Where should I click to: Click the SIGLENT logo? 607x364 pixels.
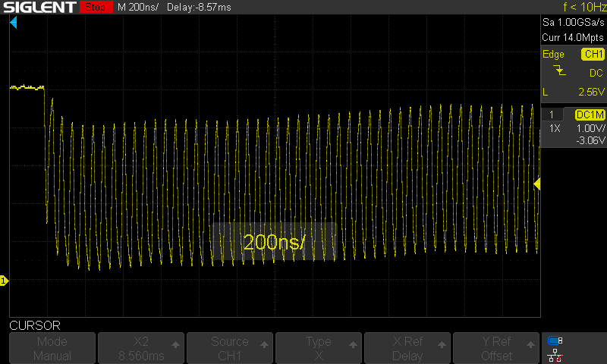(39, 7)
